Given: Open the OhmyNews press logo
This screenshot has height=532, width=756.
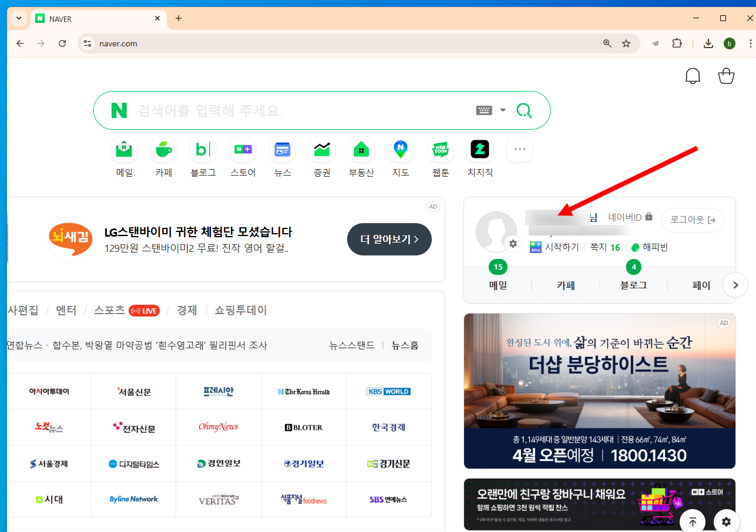Looking at the screenshot, I should click(x=219, y=427).
